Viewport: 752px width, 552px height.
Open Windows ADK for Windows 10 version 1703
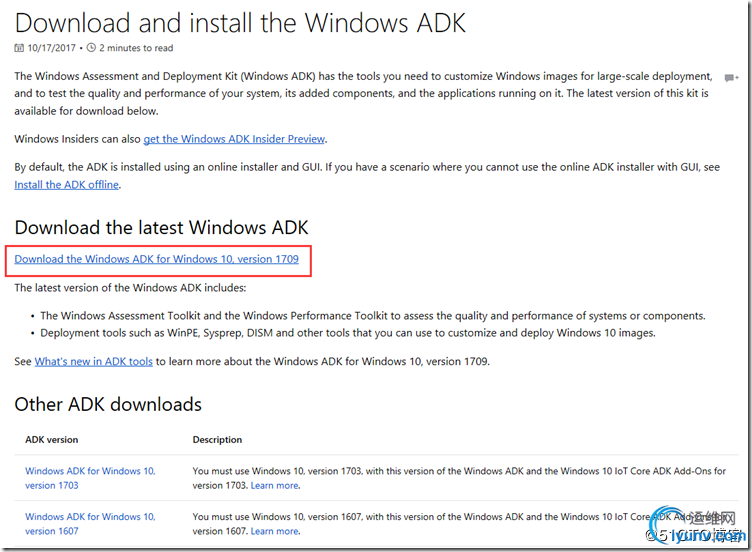(90, 478)
